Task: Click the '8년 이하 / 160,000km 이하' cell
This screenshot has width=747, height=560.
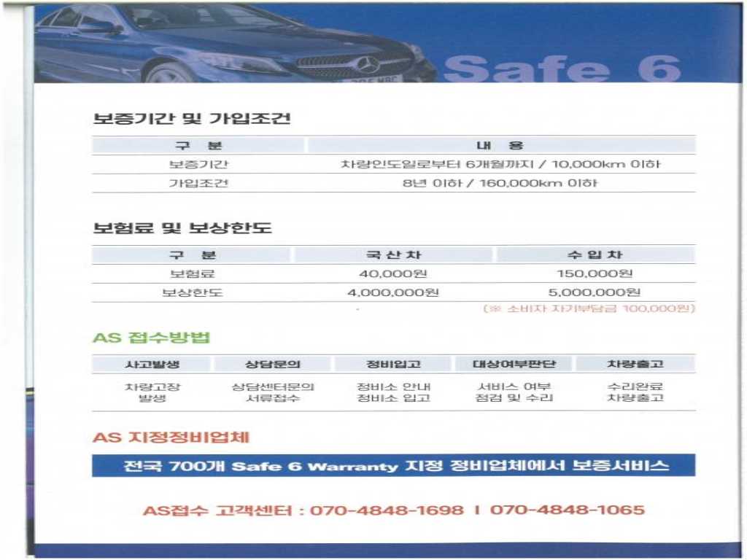Action: click(x=500, y=183)
